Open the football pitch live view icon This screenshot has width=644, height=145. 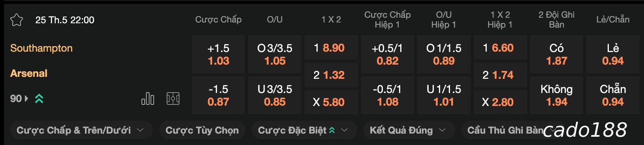pyautogui.click(x=173, y=99)
